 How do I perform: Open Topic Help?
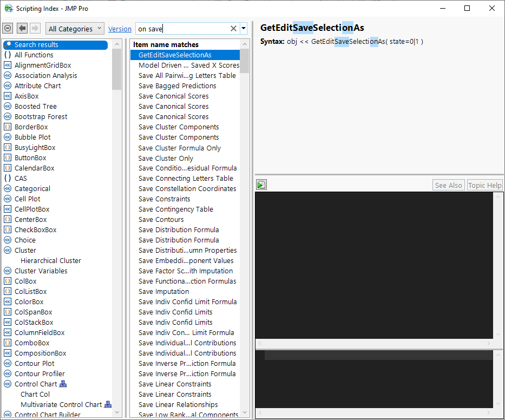(485, 185)
